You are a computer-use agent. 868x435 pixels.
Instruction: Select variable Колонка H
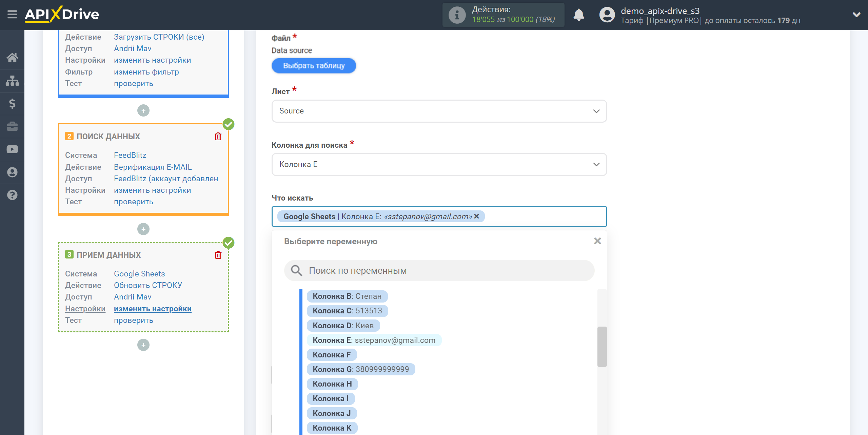(x=332, y=384)
